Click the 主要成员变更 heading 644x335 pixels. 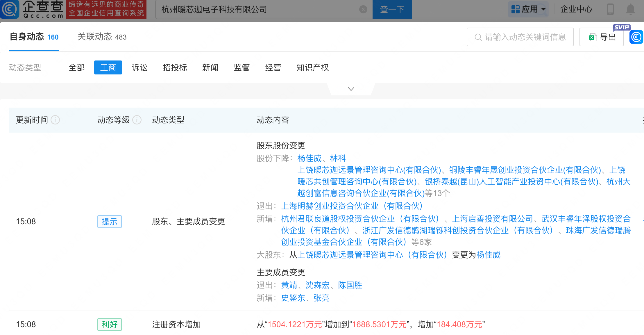(281, 272)
